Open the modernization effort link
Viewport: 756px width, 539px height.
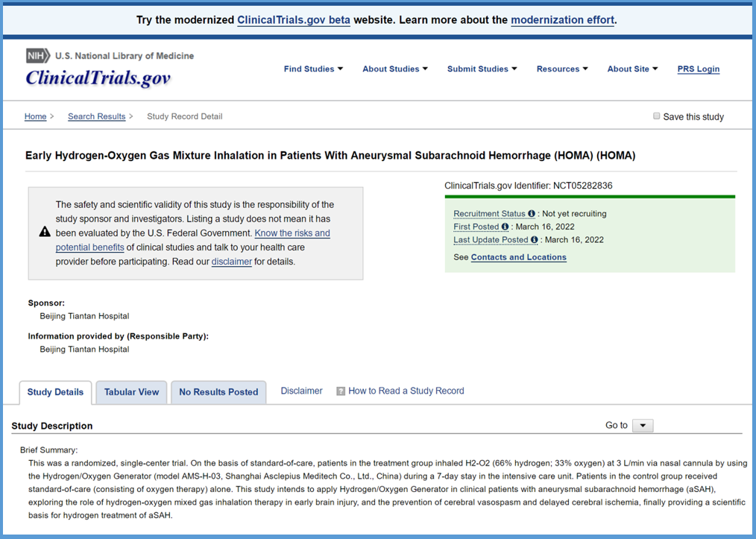pyautogui.click(x=562, y=20)
